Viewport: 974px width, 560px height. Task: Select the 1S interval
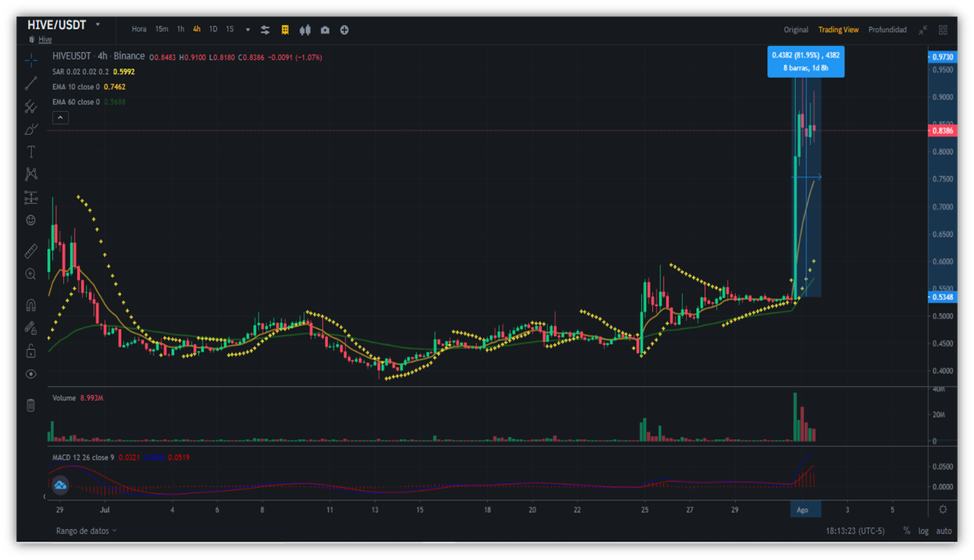pyautogui.click(x=230, y=29)
